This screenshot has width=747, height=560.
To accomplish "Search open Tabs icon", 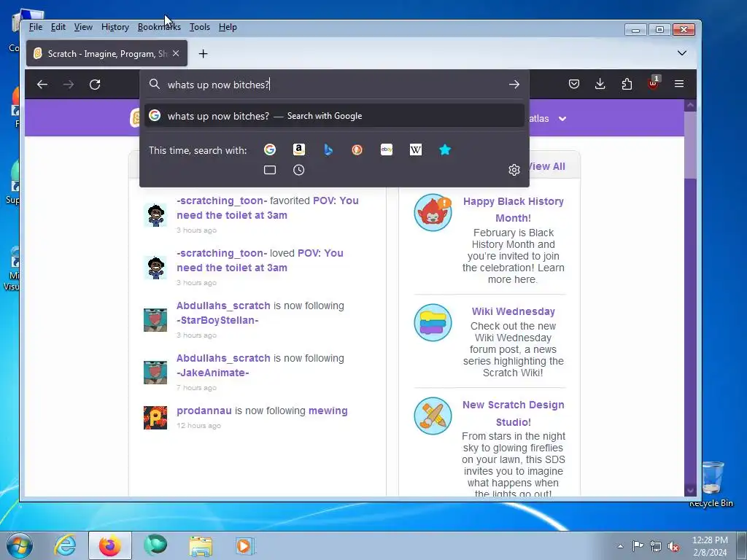I will (270, 170).
